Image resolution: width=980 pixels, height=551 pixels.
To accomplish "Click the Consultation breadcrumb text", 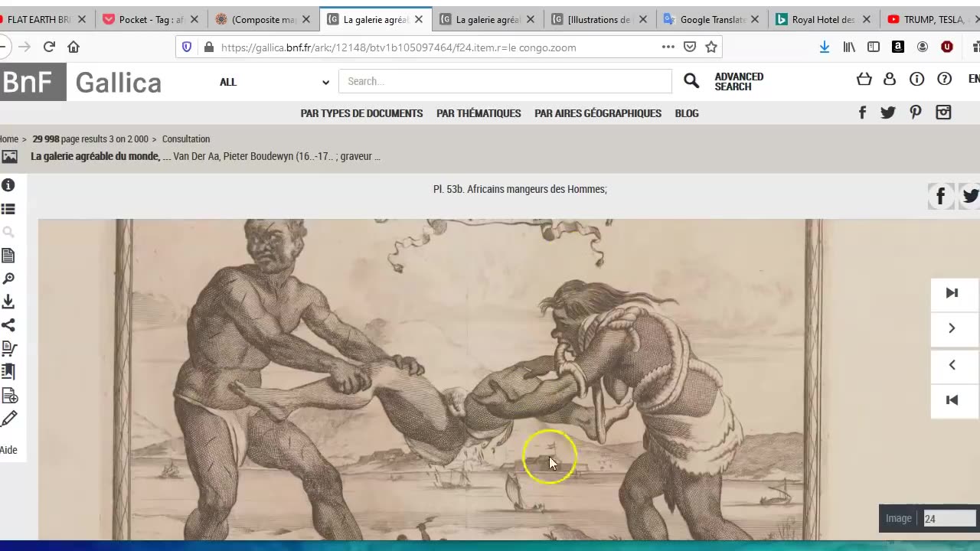I will [186, 139].
